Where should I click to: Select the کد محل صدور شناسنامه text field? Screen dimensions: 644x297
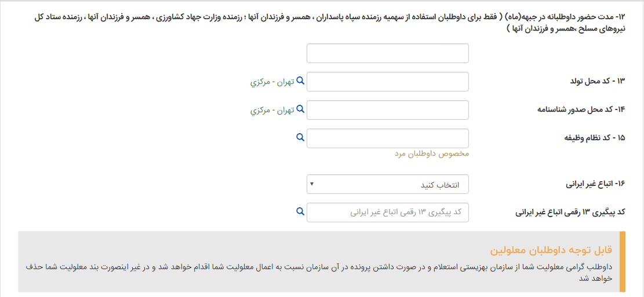[388, 110]
